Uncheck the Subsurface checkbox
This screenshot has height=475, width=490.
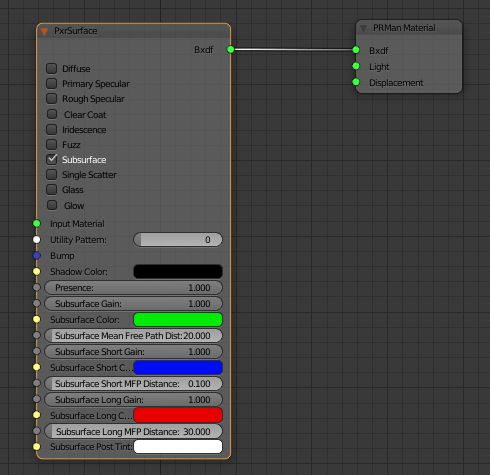click(x=52, y=159)
